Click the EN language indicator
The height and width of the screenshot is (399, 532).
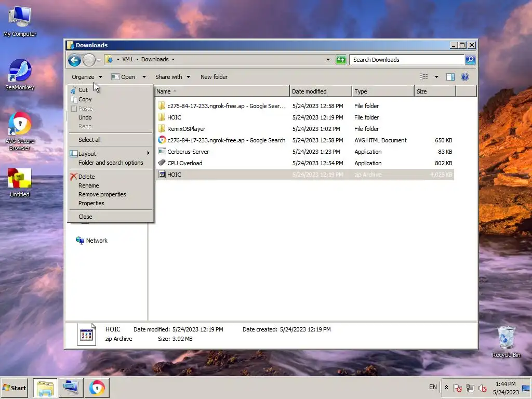433,387
